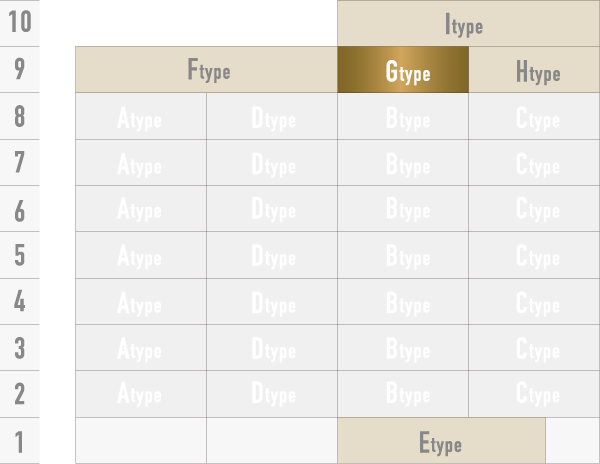This screenshot has width=600, height=464.
Task: Select the Ctype unit on floor 2
Action: pos(534,393)
